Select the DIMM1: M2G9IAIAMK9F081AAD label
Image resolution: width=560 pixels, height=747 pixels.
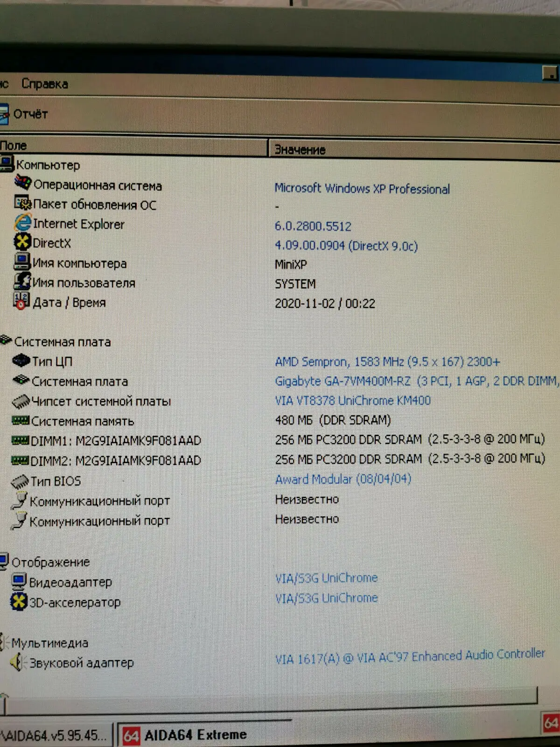coord(116,441)
